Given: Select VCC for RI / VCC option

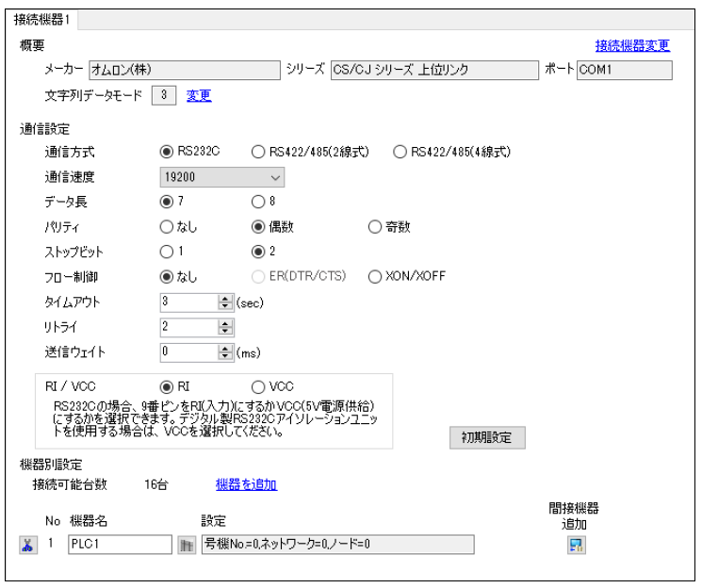Looking at the screenshot, I should (x=258, y=385).
